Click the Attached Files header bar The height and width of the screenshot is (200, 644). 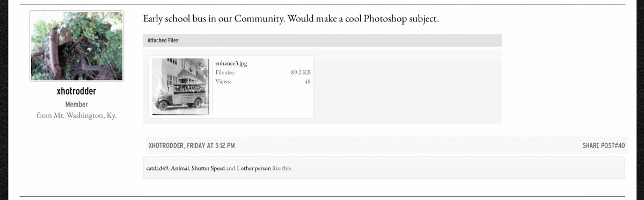pos(322,40)
